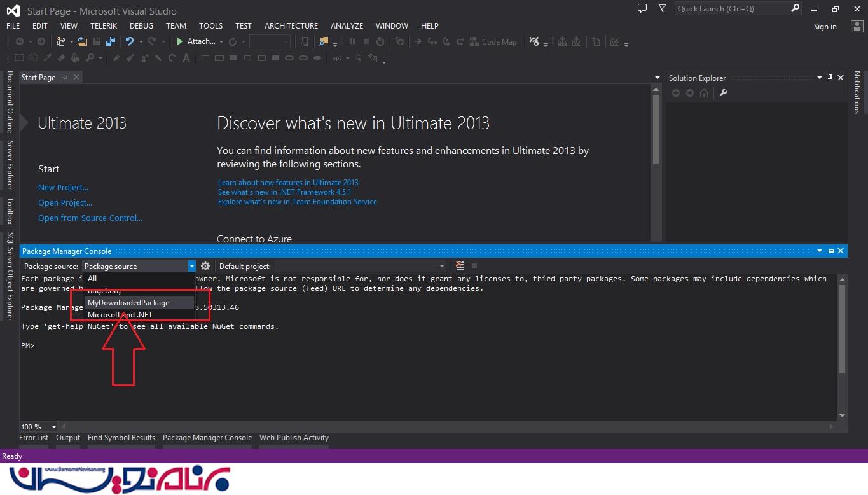868x495 pixels.
Task: Select MyDownloadedPackage from source list
Action: [128, 303]
